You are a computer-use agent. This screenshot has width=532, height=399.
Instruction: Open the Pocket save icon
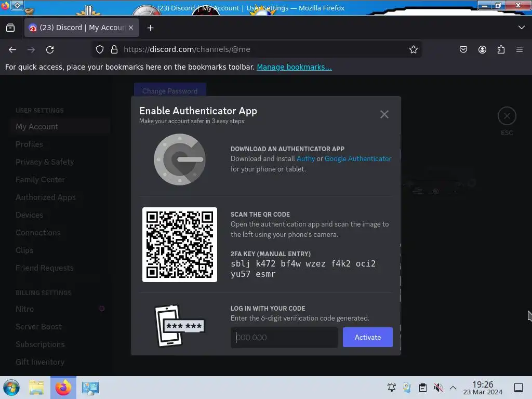(x=463, y=49)
